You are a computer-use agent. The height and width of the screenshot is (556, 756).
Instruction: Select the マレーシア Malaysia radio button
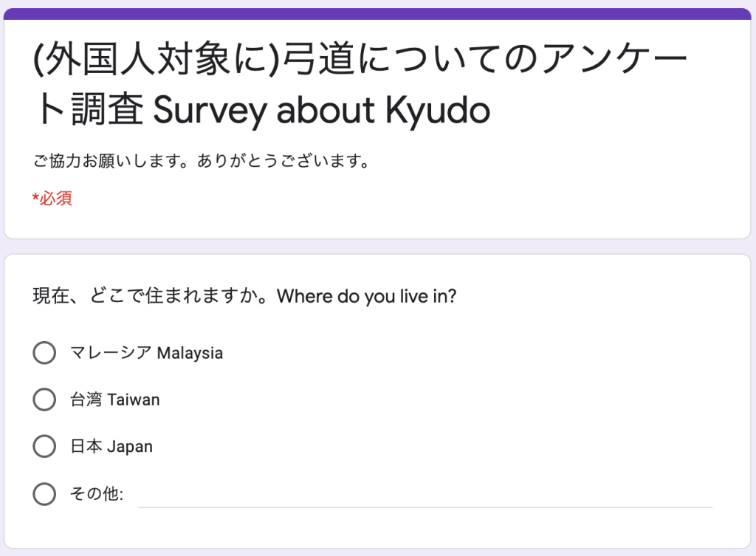pos(44,353)
